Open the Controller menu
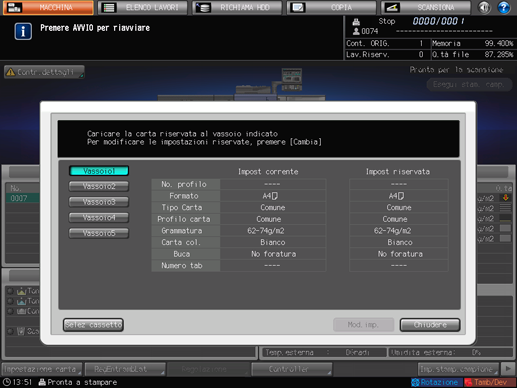This screenshot has width=517, height=388. tap(292, 369)
